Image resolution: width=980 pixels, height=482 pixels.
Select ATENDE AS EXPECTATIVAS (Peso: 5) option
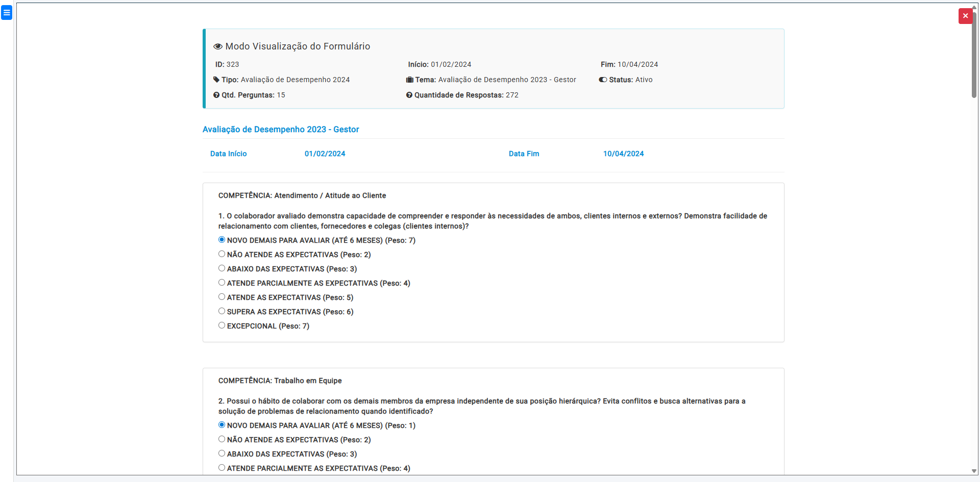point(222,297)
